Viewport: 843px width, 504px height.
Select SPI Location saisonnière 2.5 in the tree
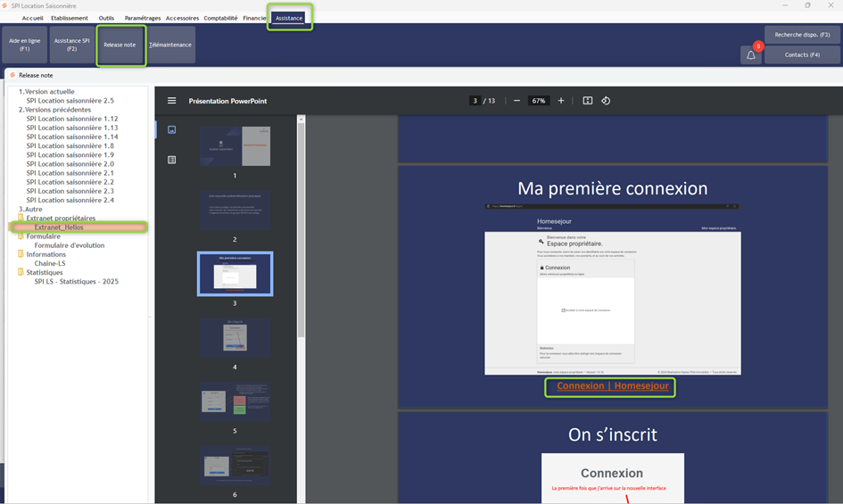tap(70, 101)
